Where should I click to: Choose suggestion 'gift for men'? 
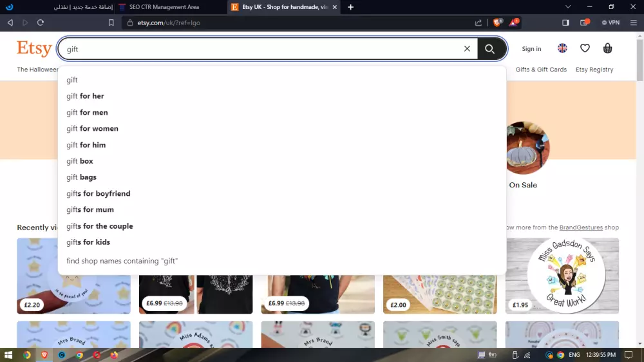[x=282, y=112]
